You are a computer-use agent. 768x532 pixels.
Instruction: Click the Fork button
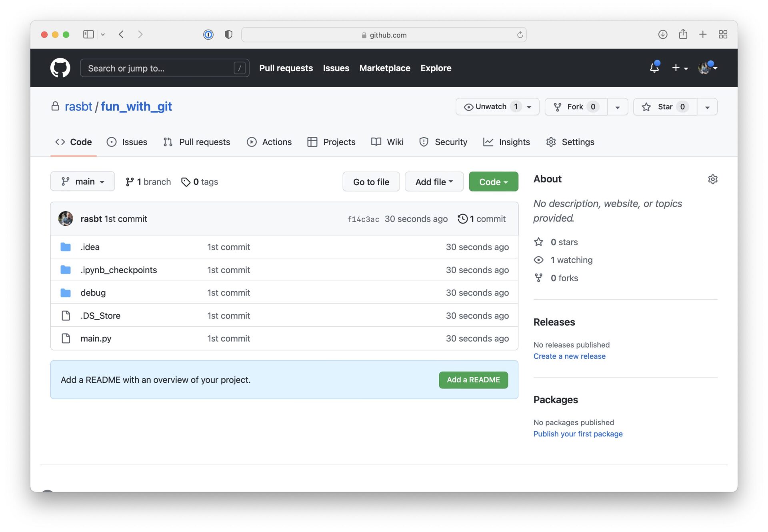click(x=576, y=107)
